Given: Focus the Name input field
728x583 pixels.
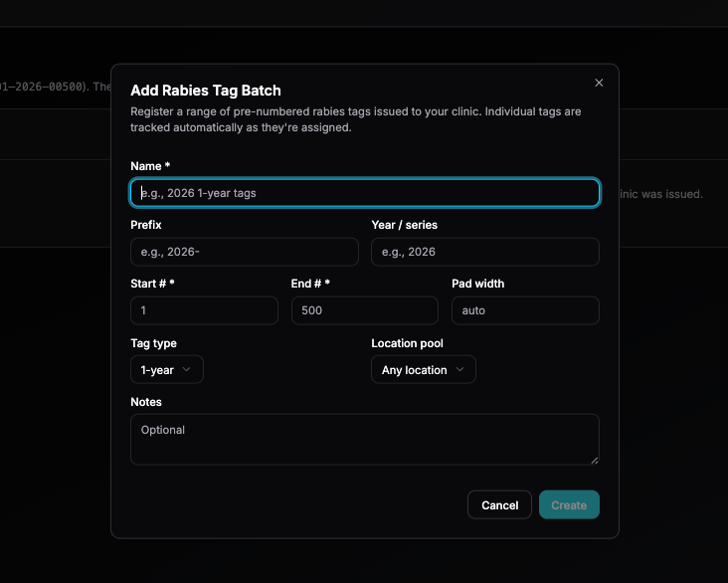Looking at the screenshot, I should click(x=365, y=193).
